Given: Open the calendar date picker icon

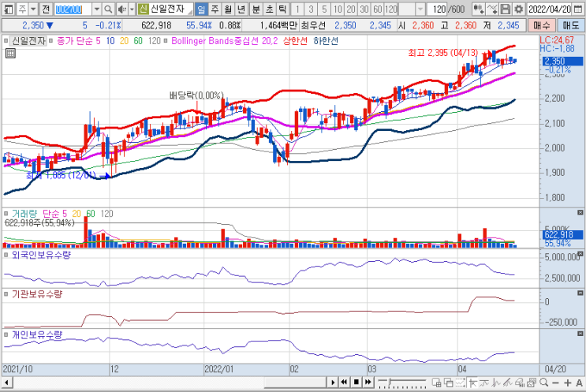Looking at the screenshot, I should 577,9.
